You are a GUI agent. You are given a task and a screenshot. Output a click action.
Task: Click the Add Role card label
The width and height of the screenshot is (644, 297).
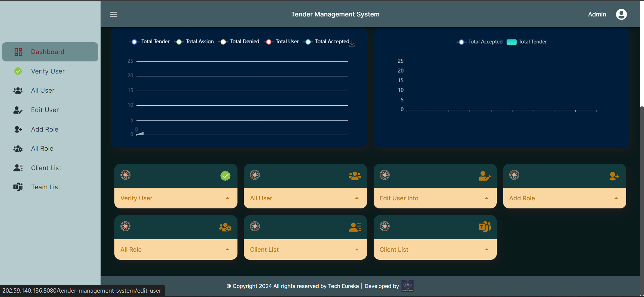tap(522, 198)
